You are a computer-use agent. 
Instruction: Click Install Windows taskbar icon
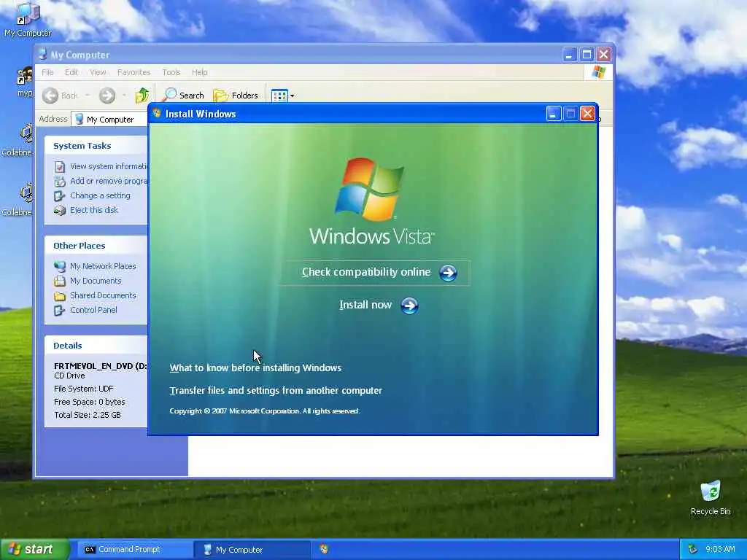[x=324, y=549]
